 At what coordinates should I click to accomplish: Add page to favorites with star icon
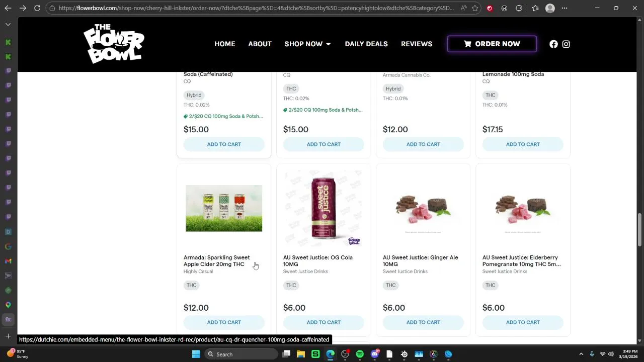475,8
